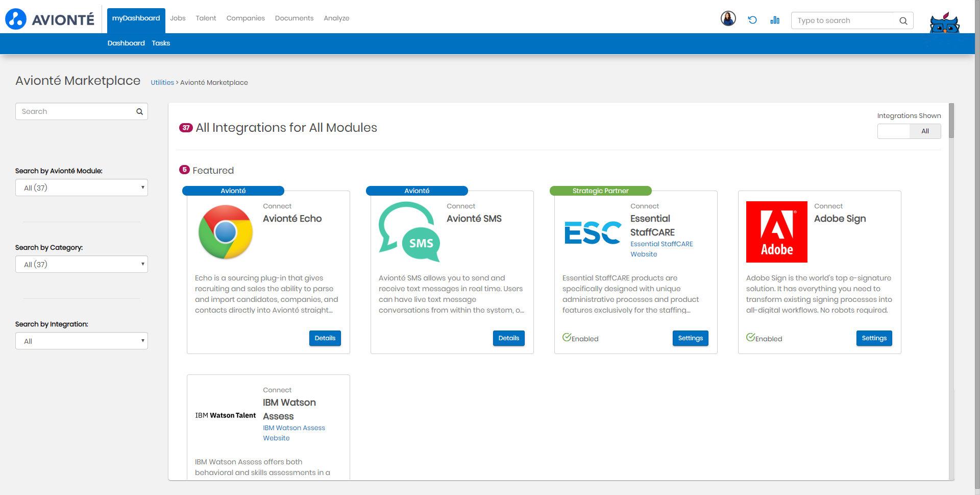
Task: Follow the IBM Watson Assess Website link
Action: point(294,433)
